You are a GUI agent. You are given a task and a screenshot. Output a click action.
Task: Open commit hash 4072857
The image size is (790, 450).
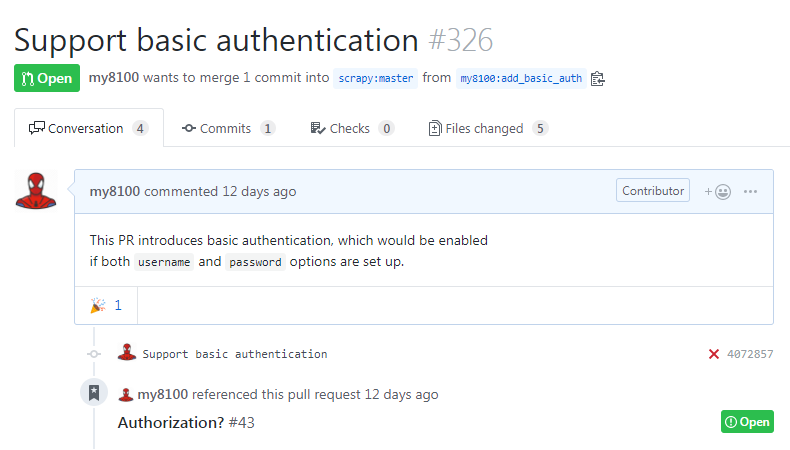pos(750,354)
